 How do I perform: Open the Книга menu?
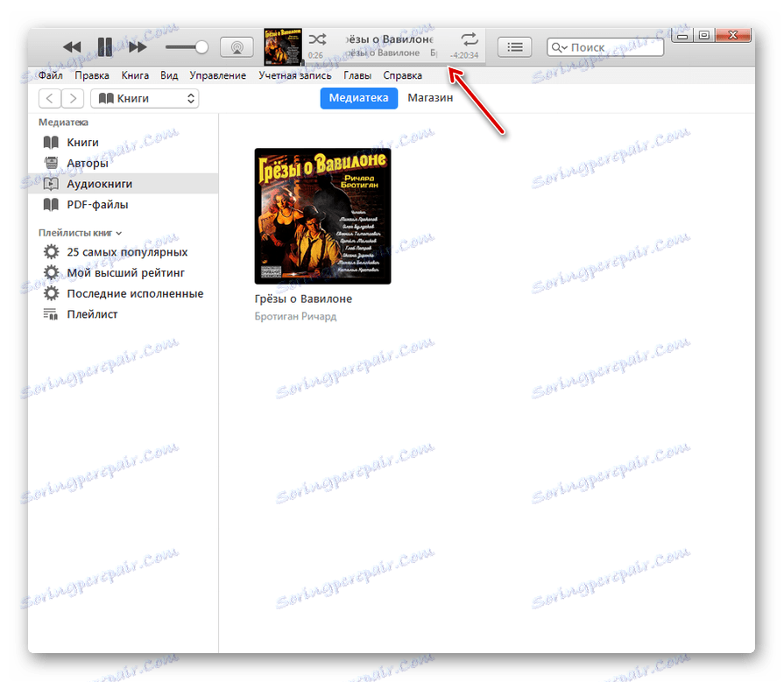(135, 75)
